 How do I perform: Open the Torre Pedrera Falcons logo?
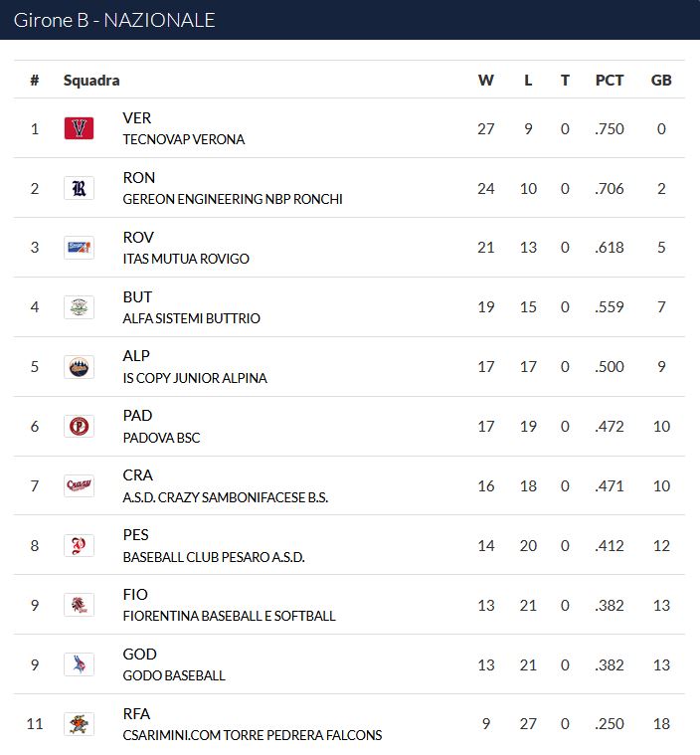(79, 724)
